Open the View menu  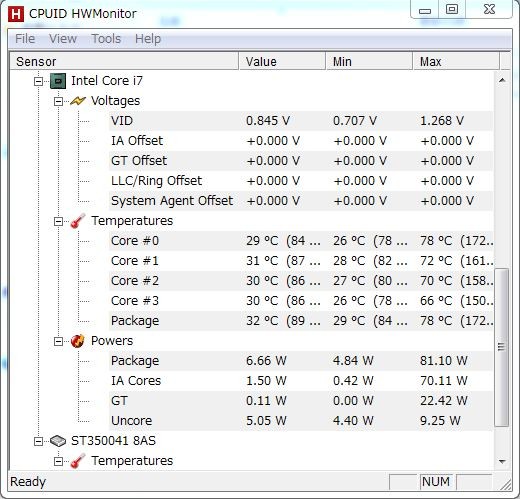(63, 39)
